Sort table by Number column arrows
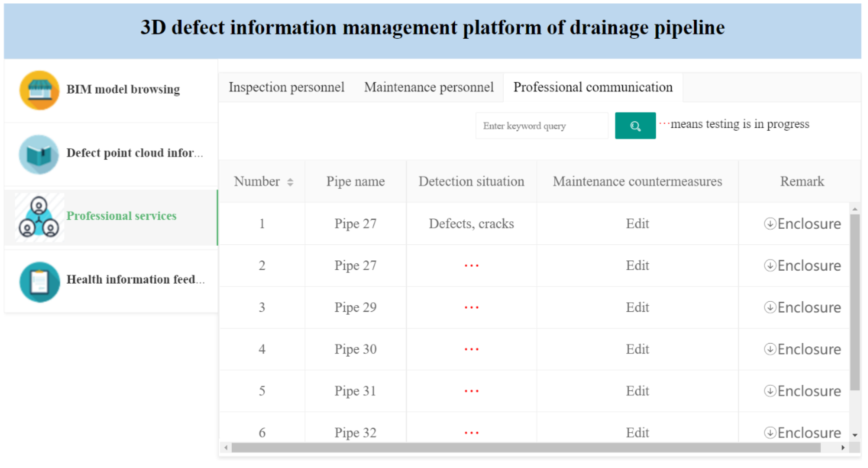This screenshot has height=468, width=868. 290,182
